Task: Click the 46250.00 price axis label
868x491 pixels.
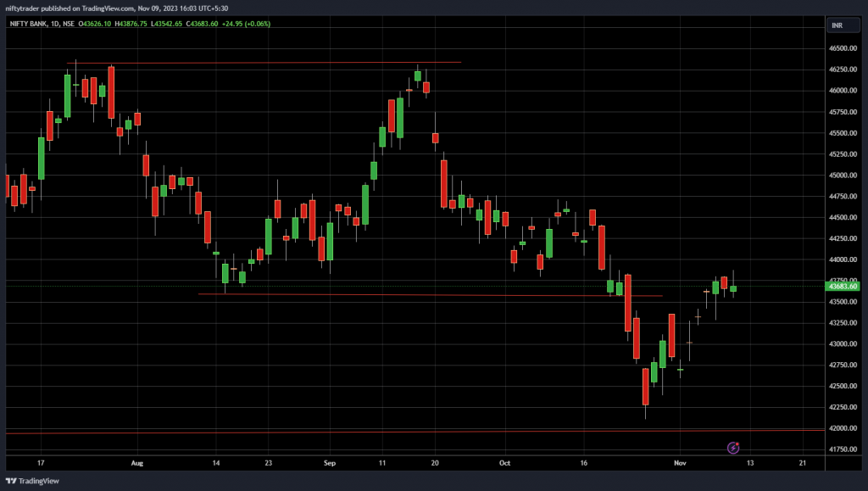Action: point(843,70)
